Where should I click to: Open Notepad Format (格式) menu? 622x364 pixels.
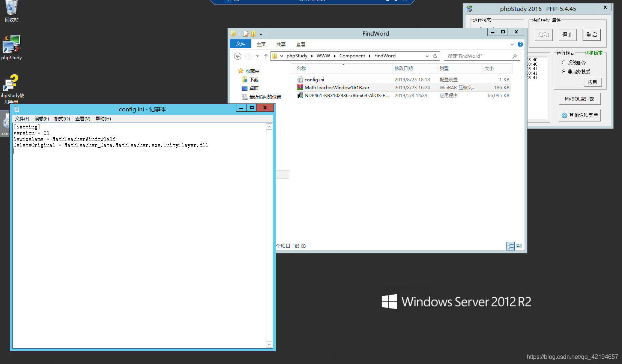coord(62,119)
